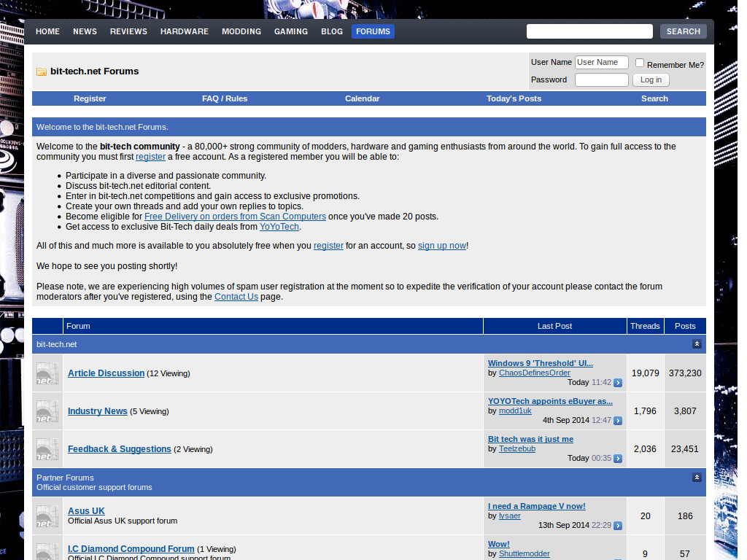Viewport: 747px width, 560px height.
Task: Open the Asus UK forum link
Action: [x=86, y=511]
